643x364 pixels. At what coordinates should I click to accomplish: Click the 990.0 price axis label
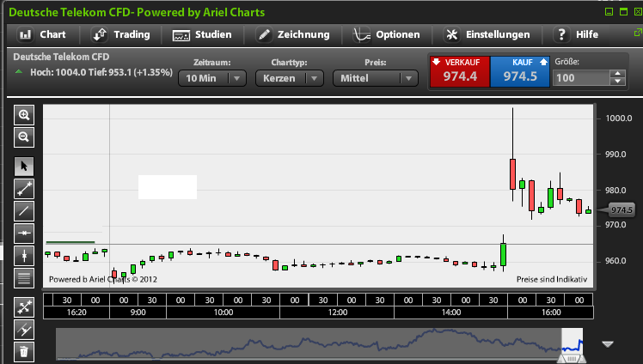[616, 155]
